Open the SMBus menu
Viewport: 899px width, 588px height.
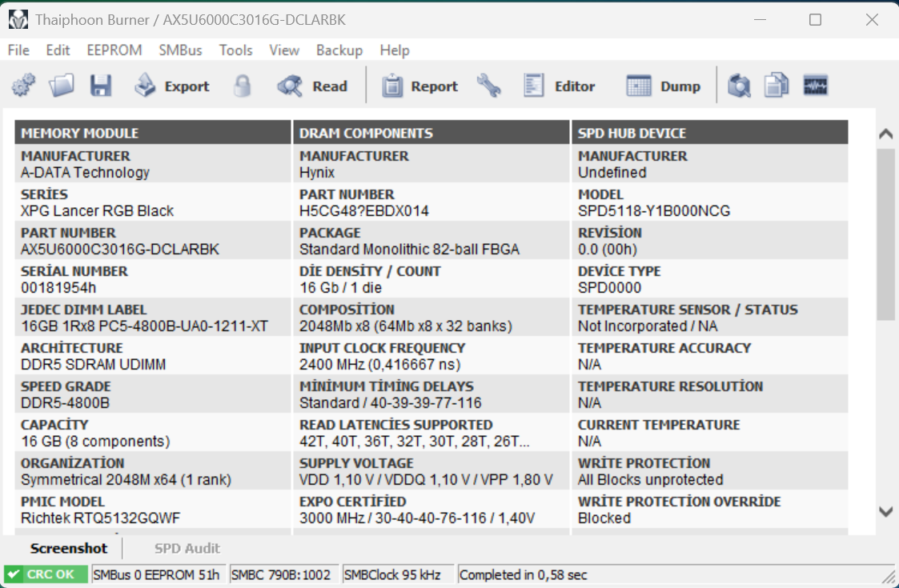180,50
